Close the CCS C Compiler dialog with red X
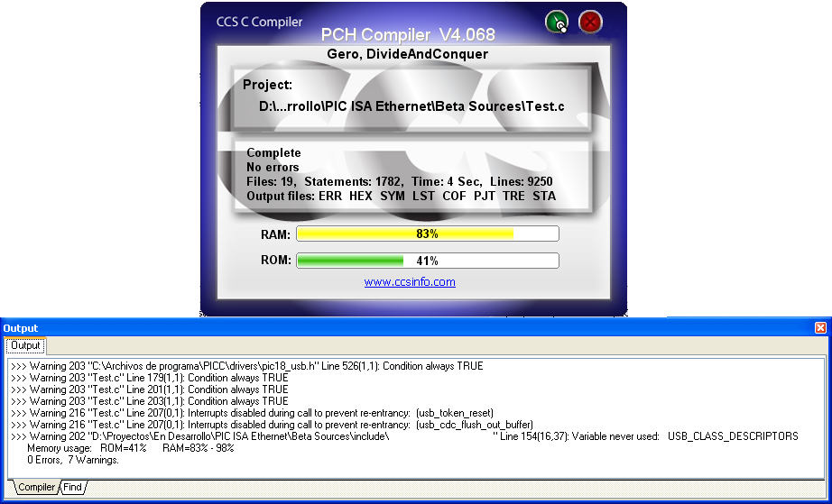832x504 pixels. click(590, 23)
